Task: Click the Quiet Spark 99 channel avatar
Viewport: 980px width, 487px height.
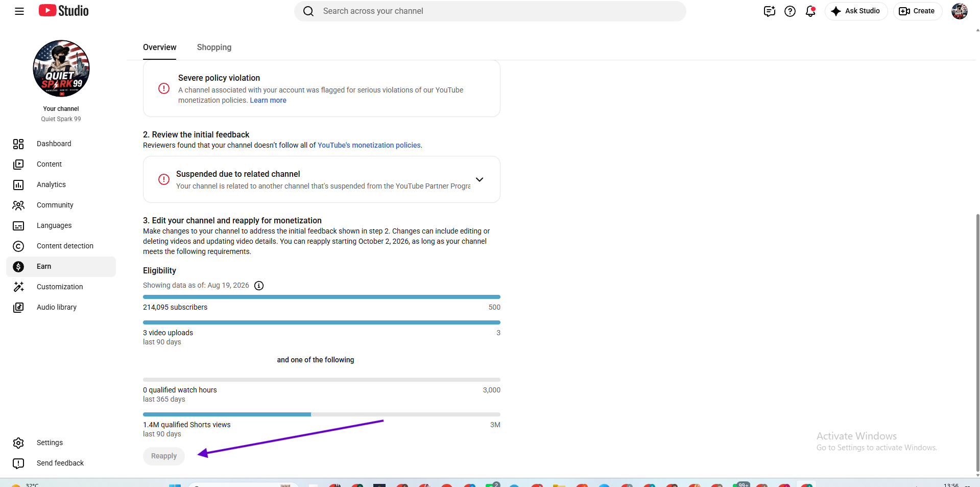Action: (x=61, y=68)
